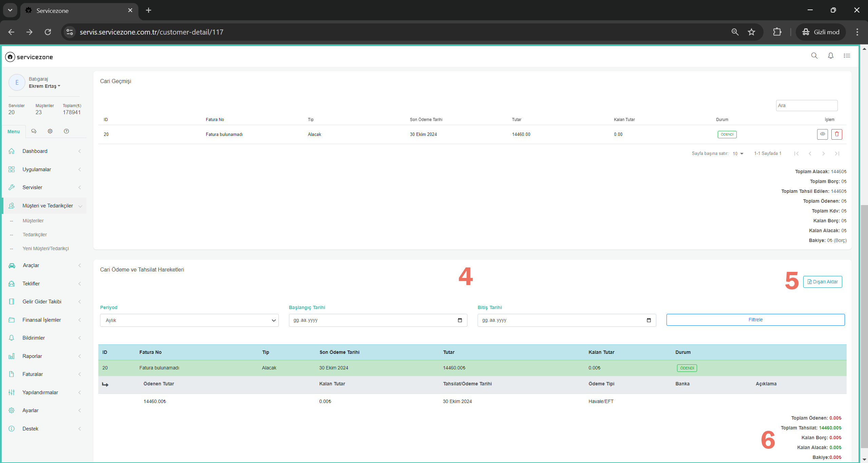868x463 pixels.
Task: Open Müşteriler submenu item
Action: point(33,221)
